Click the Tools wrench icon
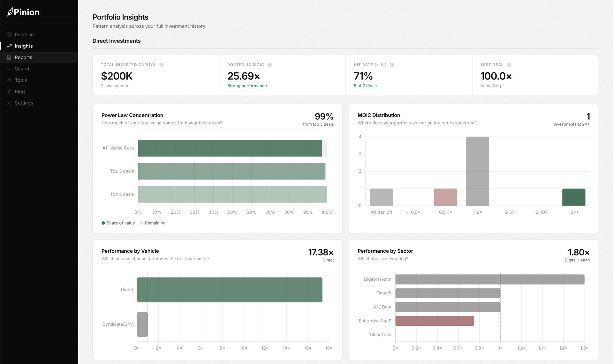 pyautogui.click(x=9, y=80)
